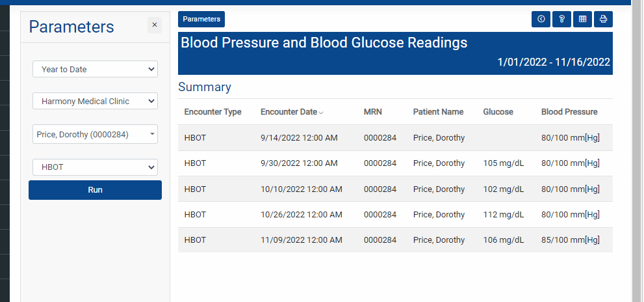
Task: Expand the Harmony Medical Clinic dropdown
Action: [95, 102]
